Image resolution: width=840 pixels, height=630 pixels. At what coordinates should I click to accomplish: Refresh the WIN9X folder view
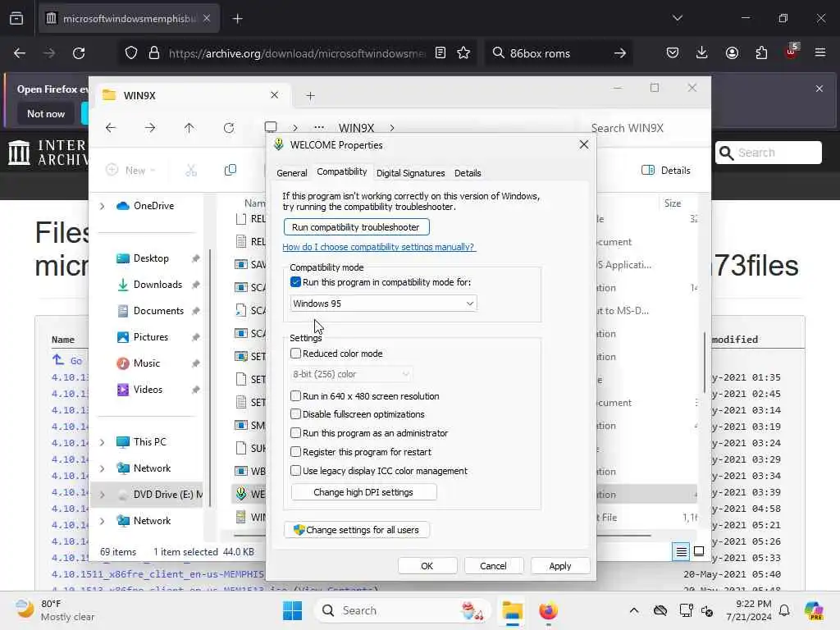229,127
